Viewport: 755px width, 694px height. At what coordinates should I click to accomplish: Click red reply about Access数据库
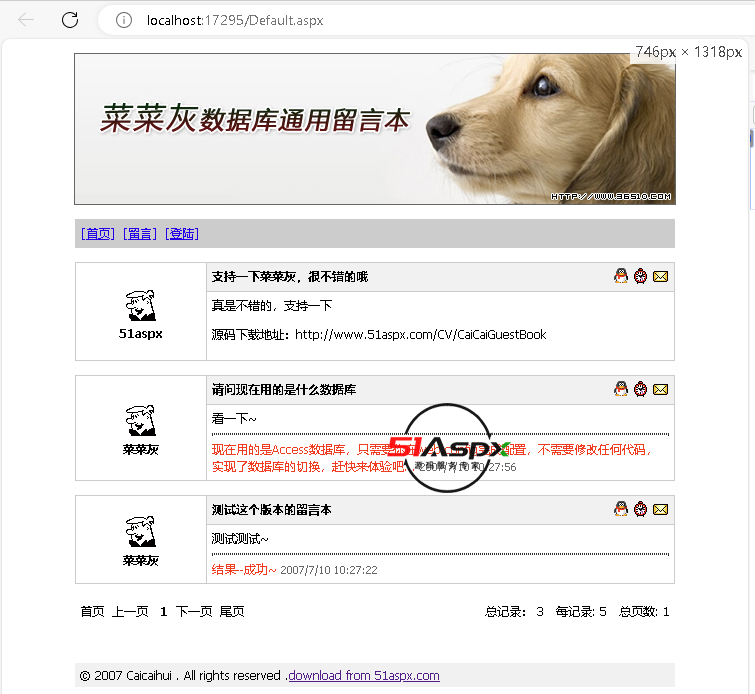coord(431,458)
